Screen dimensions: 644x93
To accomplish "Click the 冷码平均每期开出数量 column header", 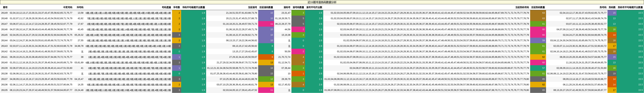I will [193, 7].
